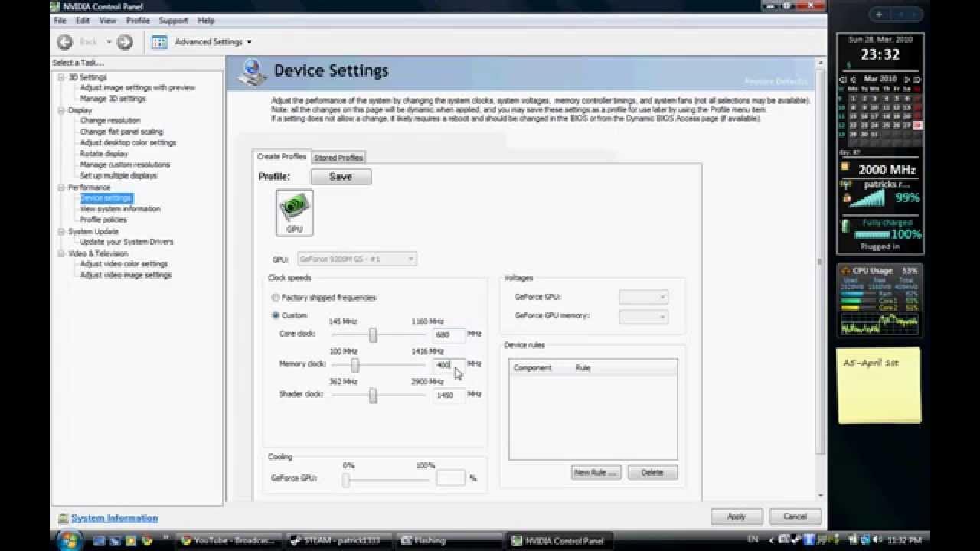
Task: Click the battery icon in the sidebar gadget
Action: [846, 226]
